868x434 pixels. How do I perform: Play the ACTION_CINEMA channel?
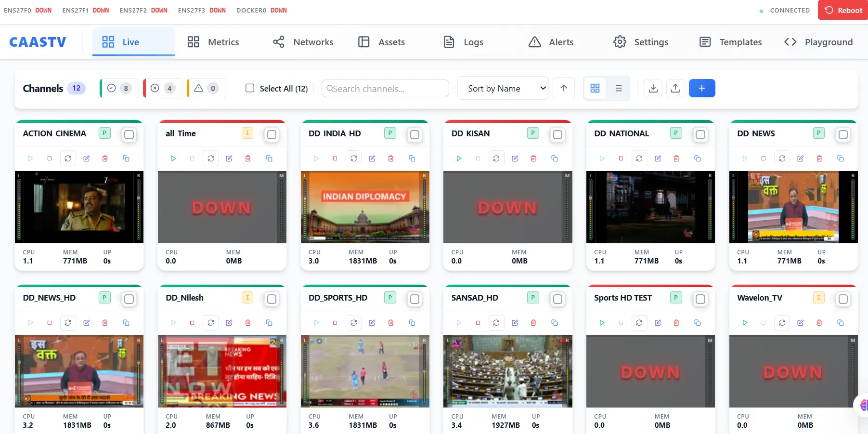click(30, 158)
